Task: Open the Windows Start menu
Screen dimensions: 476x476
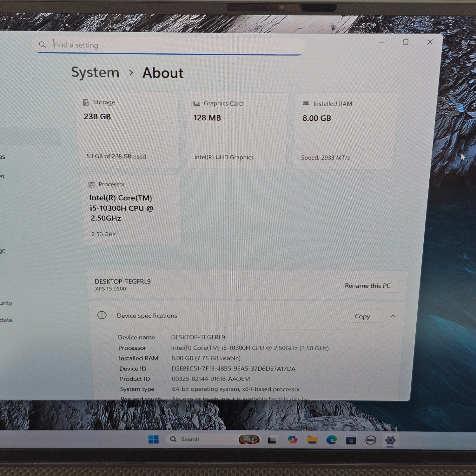Action: pyautogui.click(x=153, y=439)
